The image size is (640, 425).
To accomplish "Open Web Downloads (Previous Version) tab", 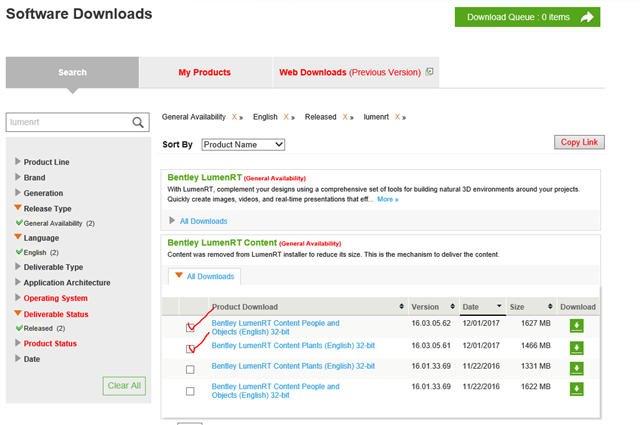I will pos(356,72).
